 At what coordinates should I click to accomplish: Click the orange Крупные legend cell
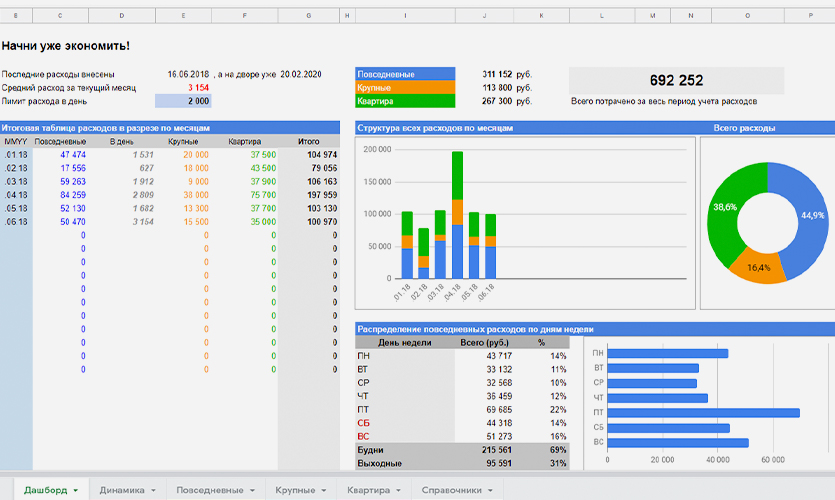coord(405,88)
